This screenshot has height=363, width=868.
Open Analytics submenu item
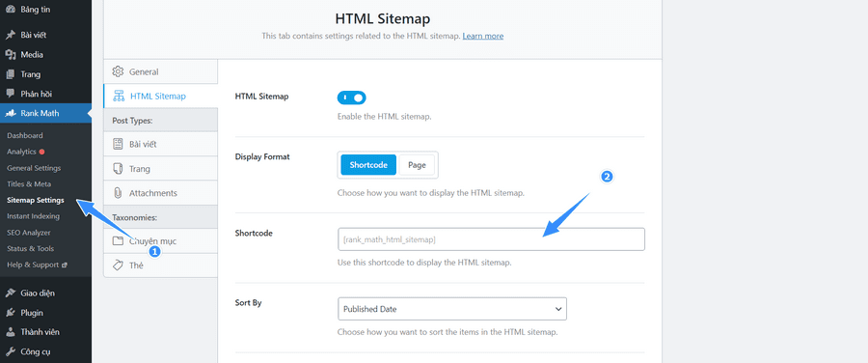[x=21, y=152]
